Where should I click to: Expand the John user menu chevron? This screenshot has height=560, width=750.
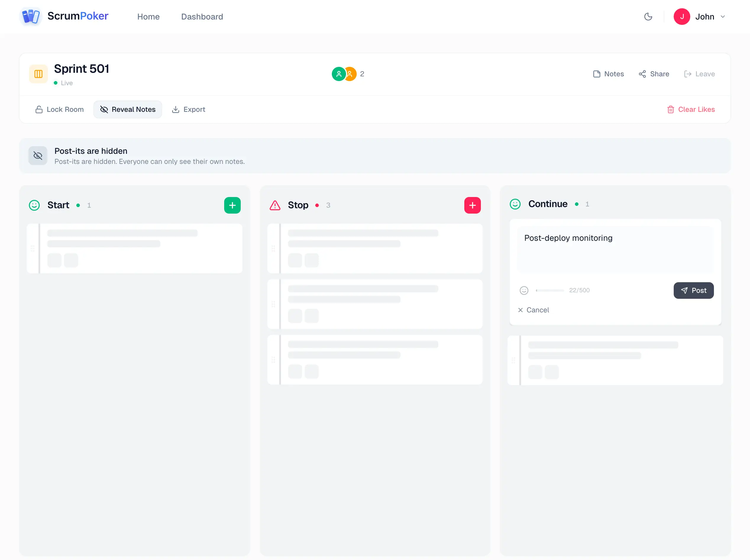[722, 17]
